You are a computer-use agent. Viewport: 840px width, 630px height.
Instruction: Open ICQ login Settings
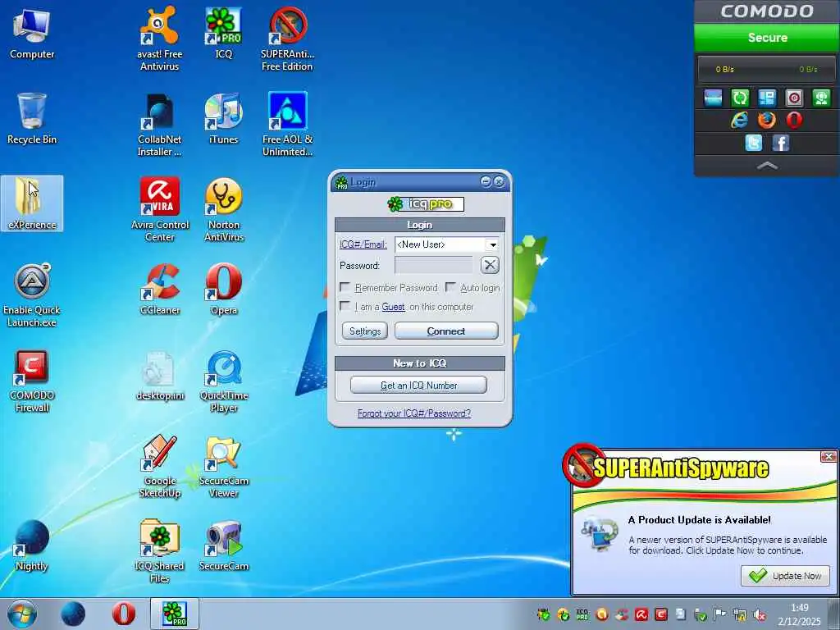365,331
